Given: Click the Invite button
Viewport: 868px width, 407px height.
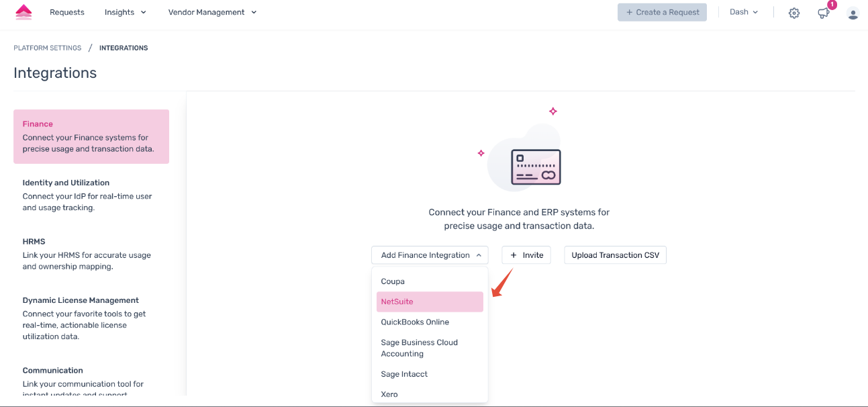Looking at the screenshot, I should tap(526, 255).
